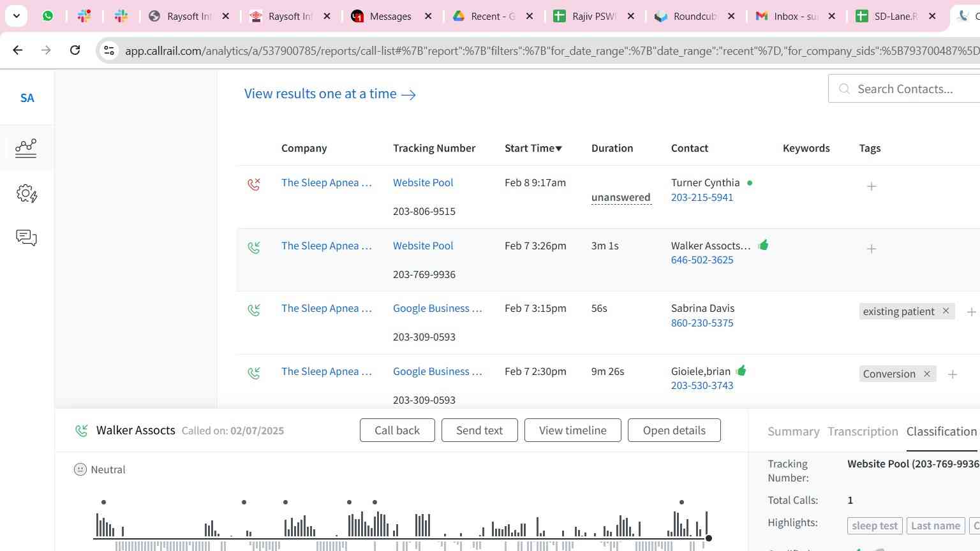Click the Company column header
This screenshot has width=980, height=551.
[x=304, y=148]
